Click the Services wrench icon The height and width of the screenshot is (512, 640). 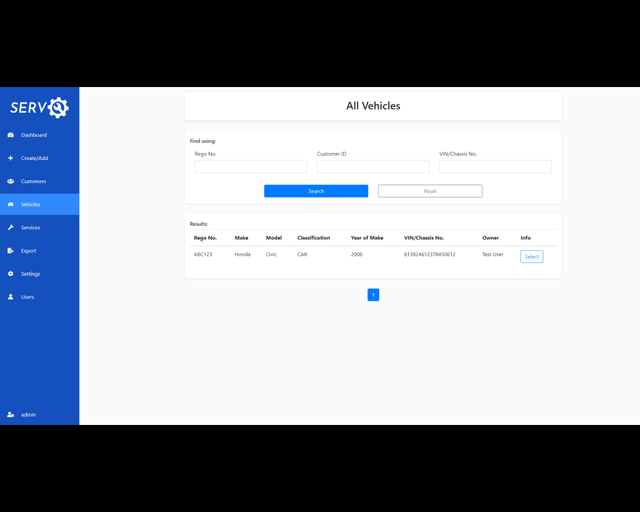[10, 228]
